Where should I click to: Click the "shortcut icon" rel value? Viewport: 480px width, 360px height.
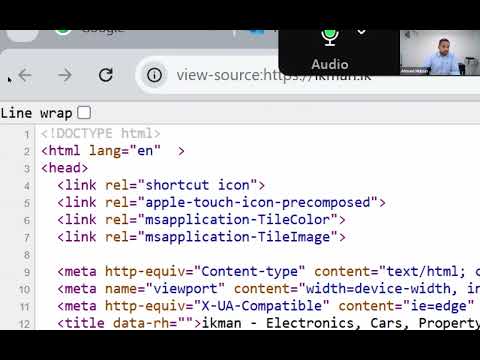coord(201,185)
